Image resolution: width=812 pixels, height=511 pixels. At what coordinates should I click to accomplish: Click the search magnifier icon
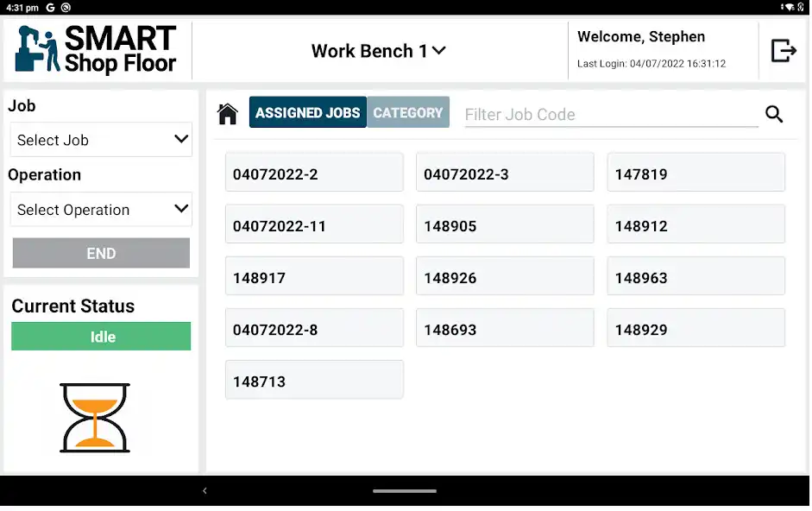[x=774, y=114]
